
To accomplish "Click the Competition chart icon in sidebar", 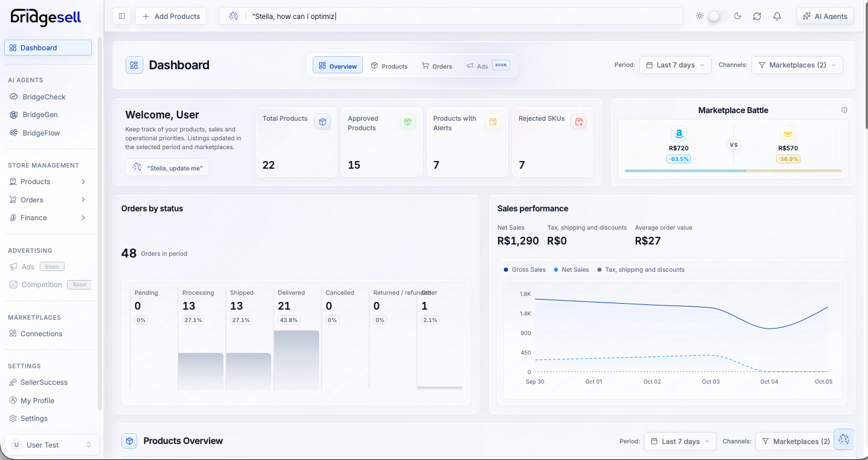I will 13,284.
